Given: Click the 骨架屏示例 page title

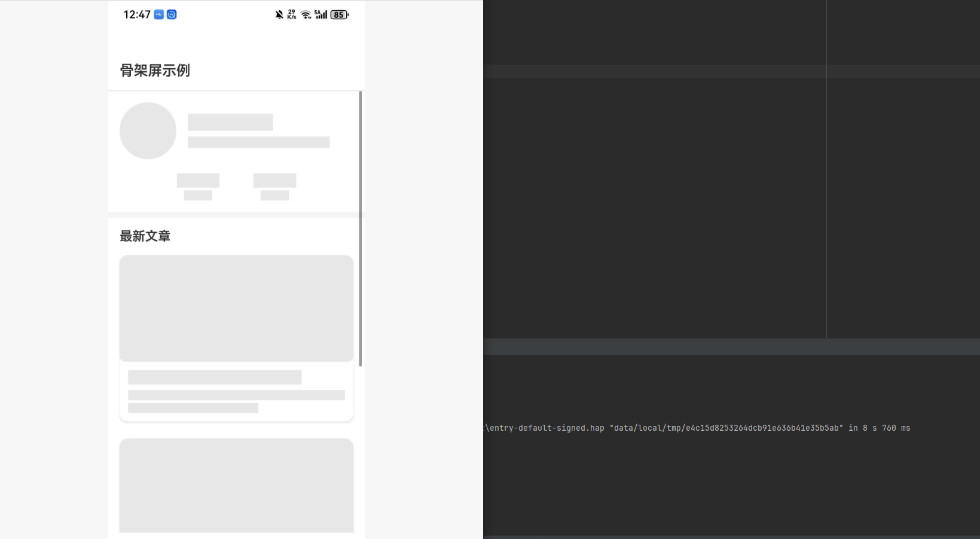Looking at the screenshot, I should point(155,71).
